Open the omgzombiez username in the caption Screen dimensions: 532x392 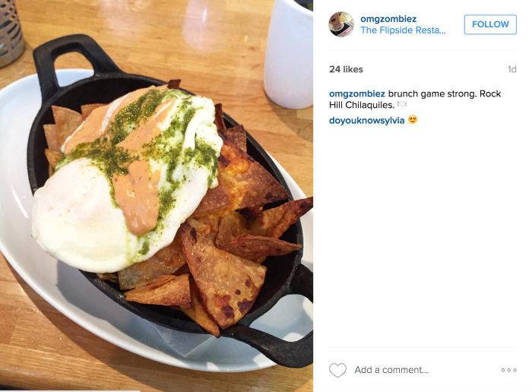[x=357, y=93]
